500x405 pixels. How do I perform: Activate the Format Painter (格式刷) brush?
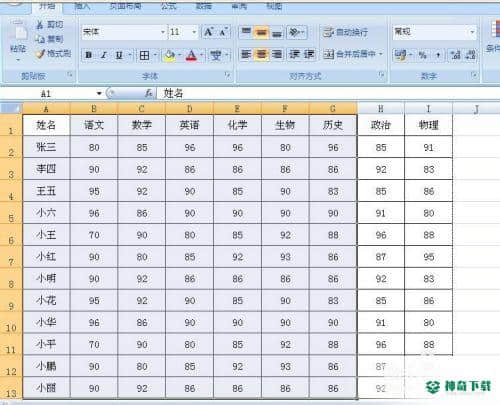pos(41,53)
